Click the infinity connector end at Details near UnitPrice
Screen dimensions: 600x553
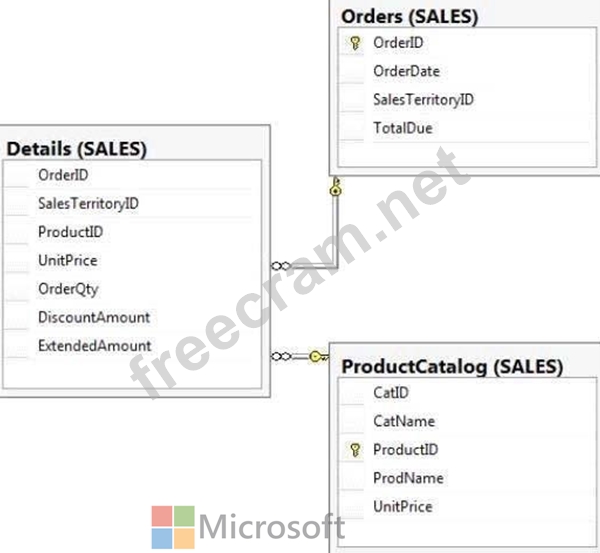pyautogui.click(x=281, y=266)
